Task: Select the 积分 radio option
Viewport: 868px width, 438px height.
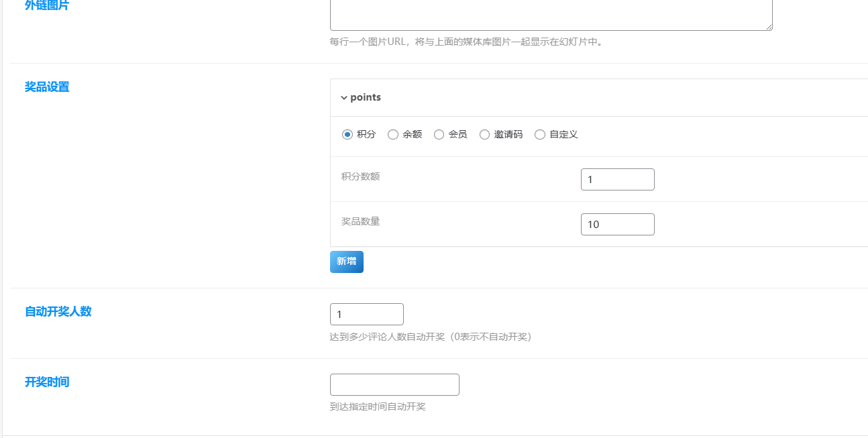Action: (x=347, y=134)
